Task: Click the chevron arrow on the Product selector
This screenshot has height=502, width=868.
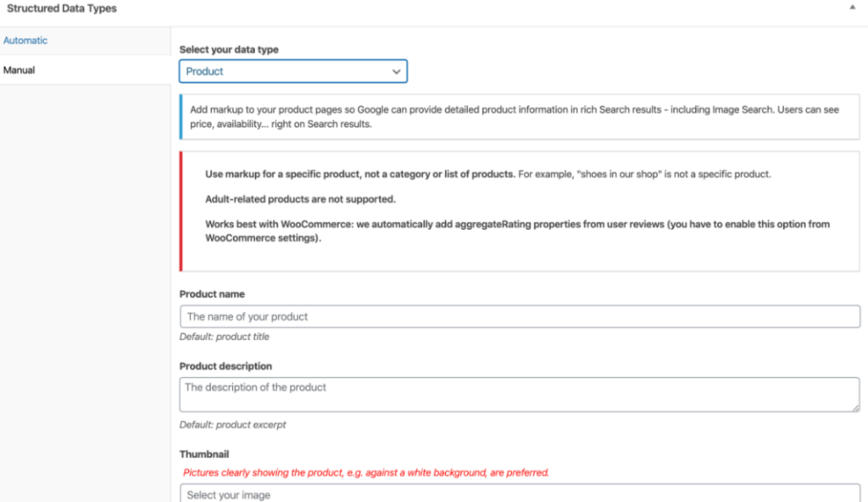Action: click(396, 71)
